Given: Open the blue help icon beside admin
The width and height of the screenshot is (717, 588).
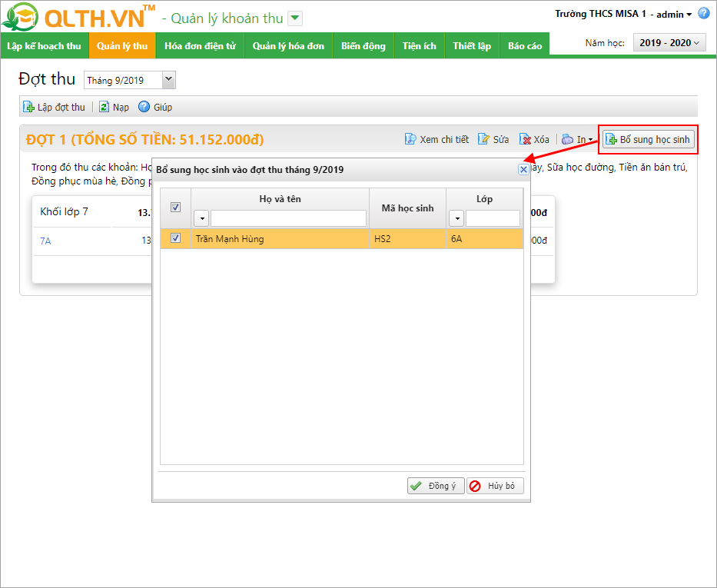Looking at the screenshot, I should 704,13.
